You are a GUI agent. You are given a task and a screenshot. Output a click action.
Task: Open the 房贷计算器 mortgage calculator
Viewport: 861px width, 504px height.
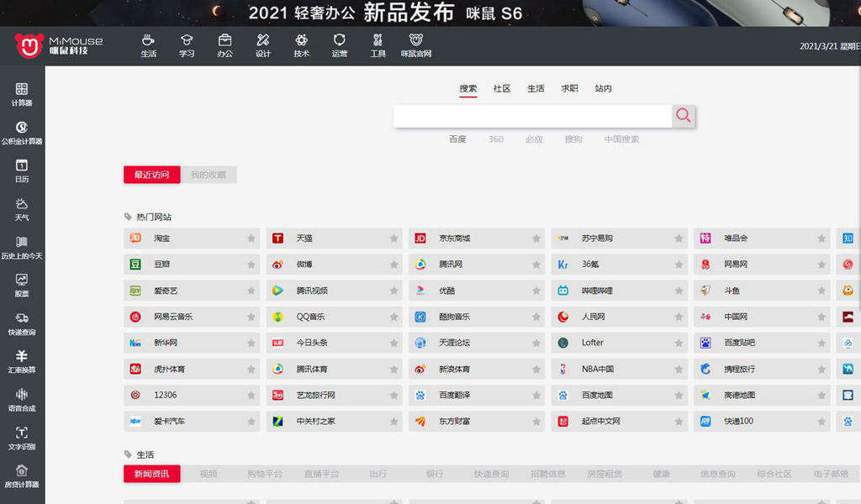pos(21,476)
